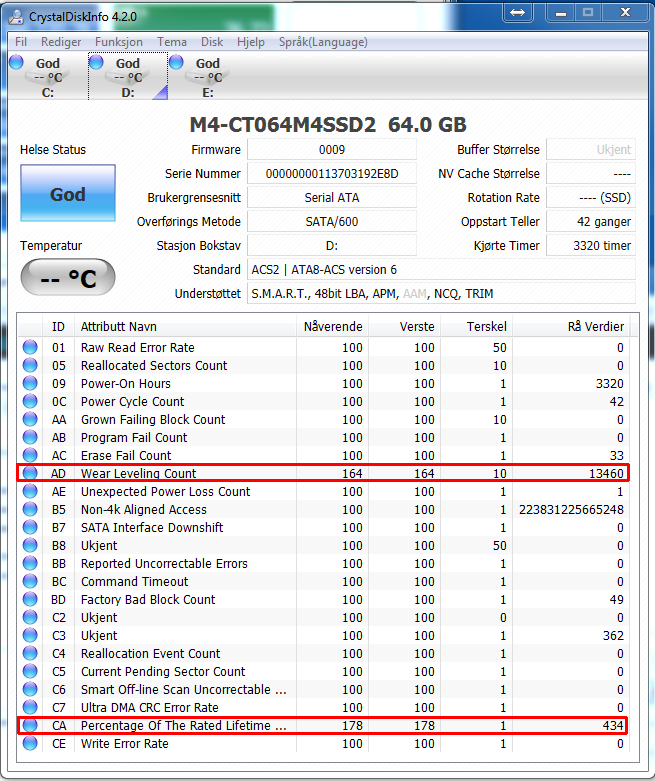
Task: Select the drive D: tab
Action: [128, 77]
